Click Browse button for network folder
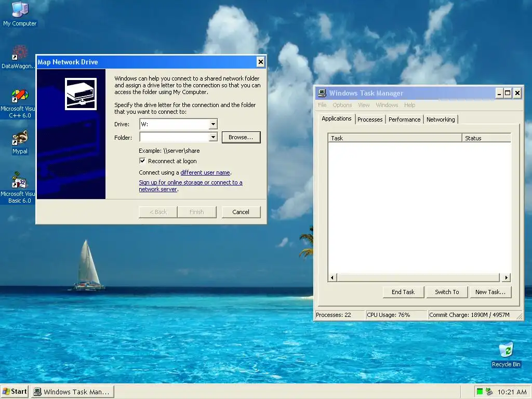 click(x=241, y=137)
